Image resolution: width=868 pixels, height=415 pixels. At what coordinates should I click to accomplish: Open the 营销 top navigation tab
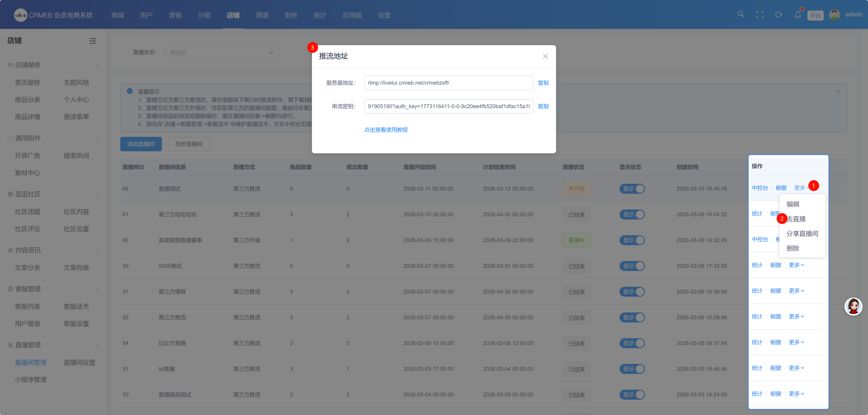click(x=175, y=15)
